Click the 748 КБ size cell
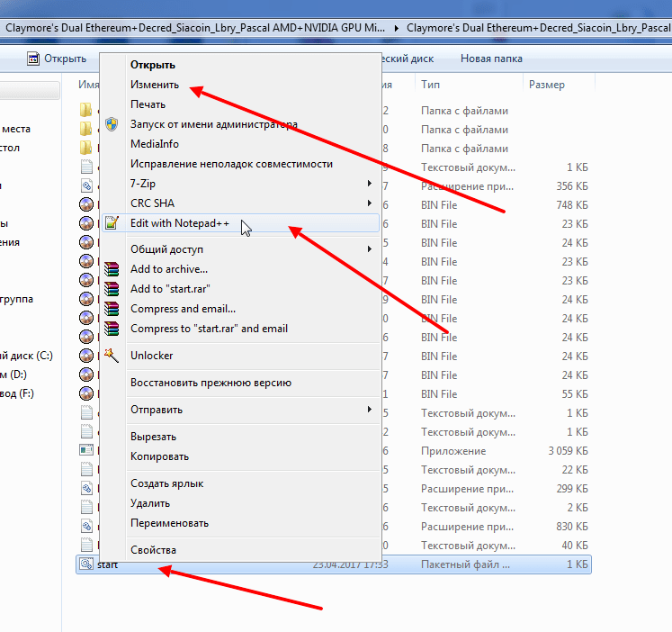 point(572,205)
